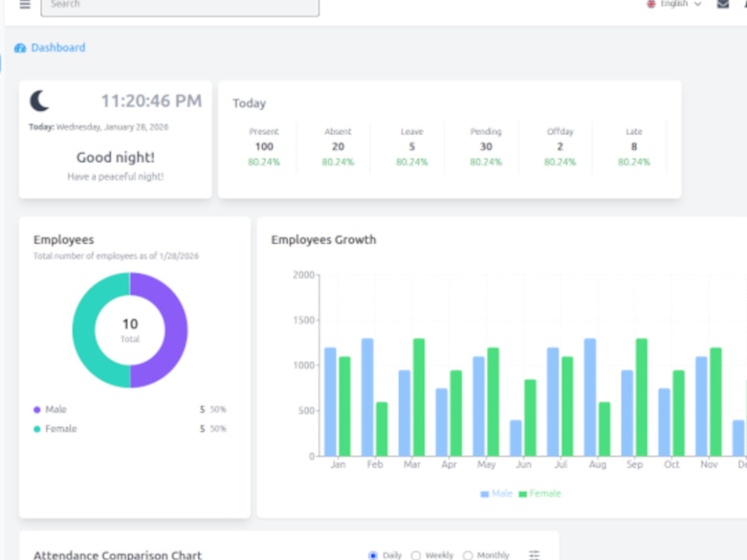Click the Search input field

pos(180,5)
